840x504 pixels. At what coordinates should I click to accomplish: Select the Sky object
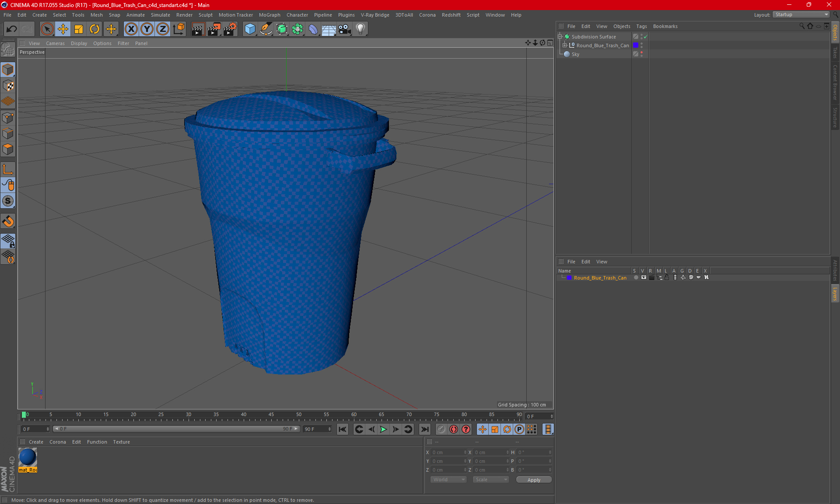tap(575, 54)
